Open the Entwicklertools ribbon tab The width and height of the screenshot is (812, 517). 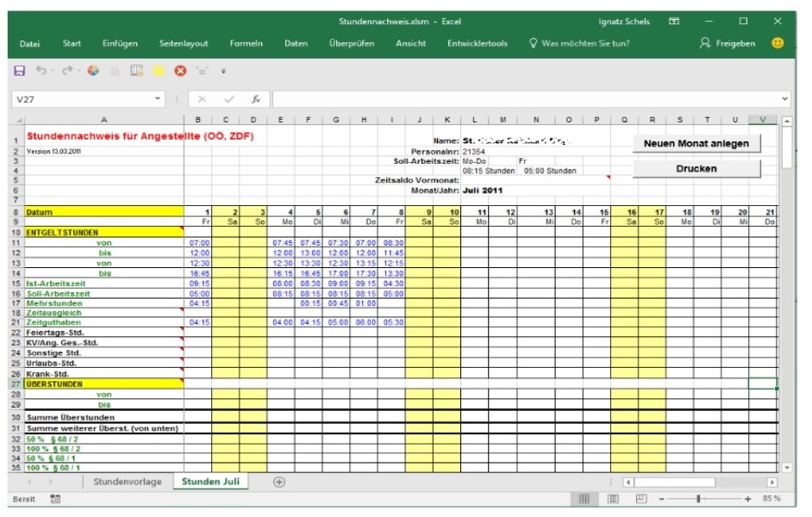(478, 43)
